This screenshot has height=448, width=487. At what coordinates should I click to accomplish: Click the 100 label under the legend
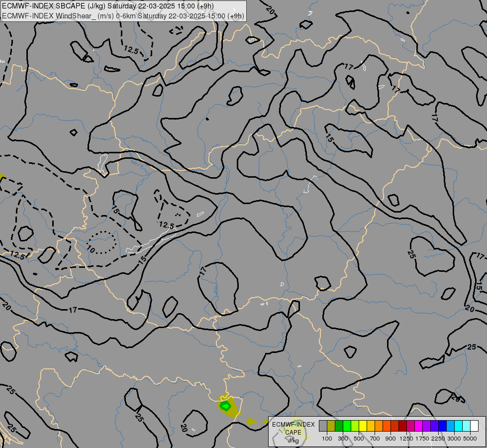click(x=327, y=439)
